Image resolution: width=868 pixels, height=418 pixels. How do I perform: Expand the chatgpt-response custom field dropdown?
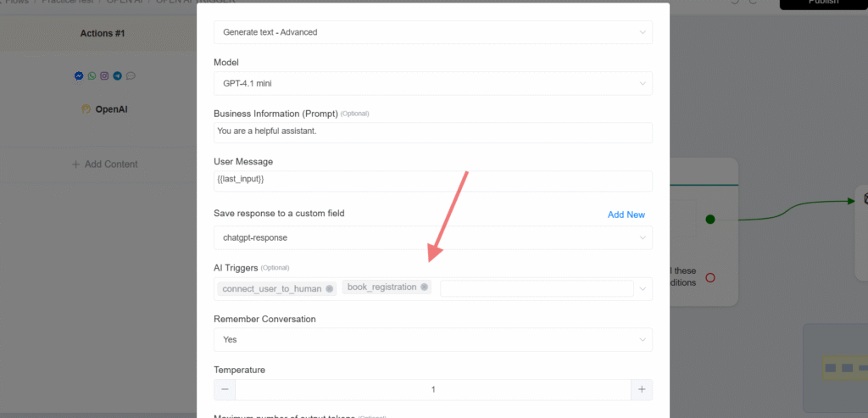coord(433,237)
